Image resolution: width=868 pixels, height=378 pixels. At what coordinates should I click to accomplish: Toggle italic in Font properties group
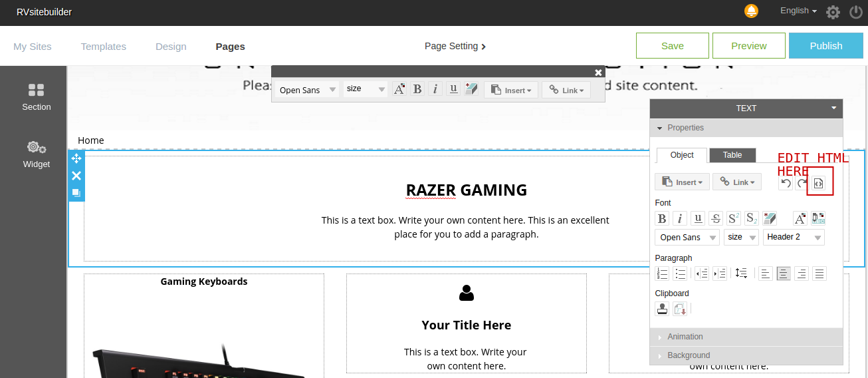click(x=680, y=218)
